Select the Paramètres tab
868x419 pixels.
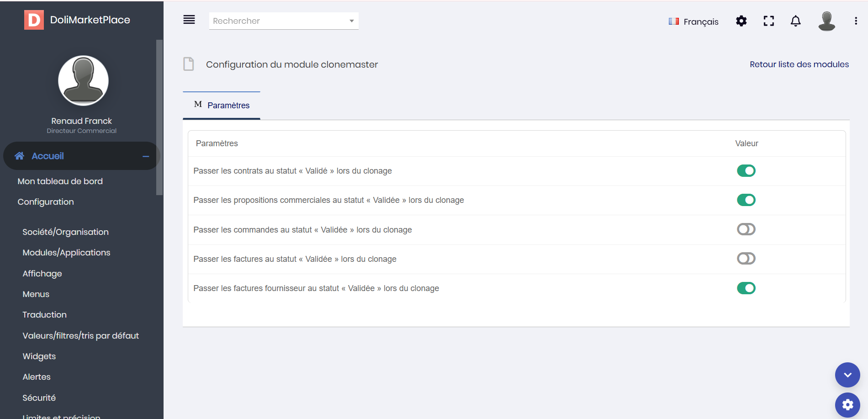pyautogui.click(x=222, y=106)
